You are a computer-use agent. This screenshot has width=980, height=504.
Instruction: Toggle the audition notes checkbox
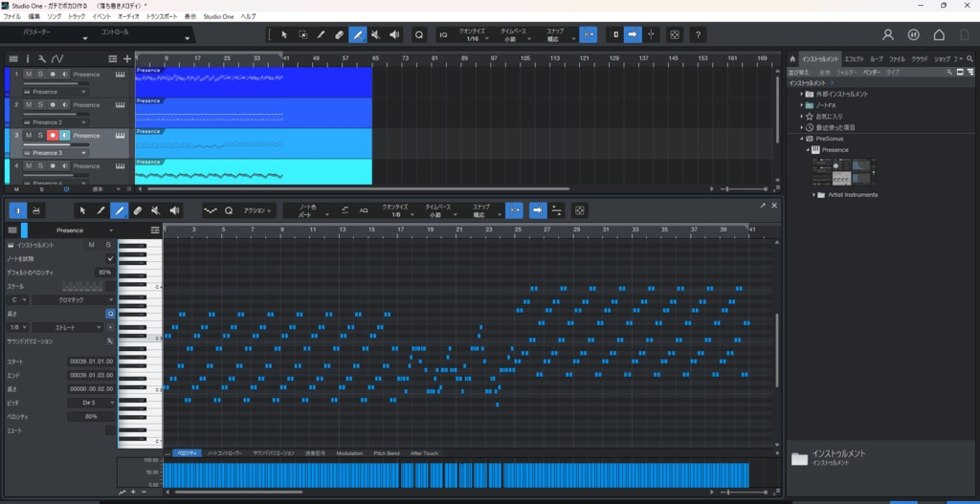tap(111, 258)
